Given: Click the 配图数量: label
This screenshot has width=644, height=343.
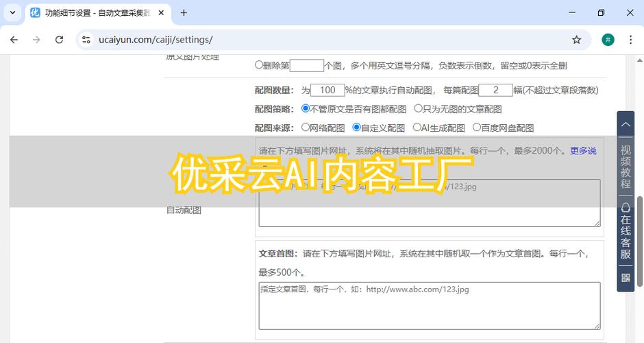Looking at the screenshot, I should (x=274, y=90).
